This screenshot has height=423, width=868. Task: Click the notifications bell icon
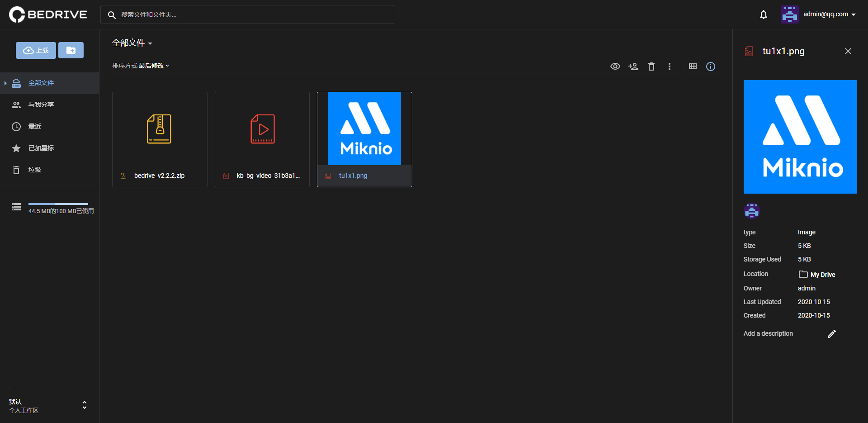(764, 14)
